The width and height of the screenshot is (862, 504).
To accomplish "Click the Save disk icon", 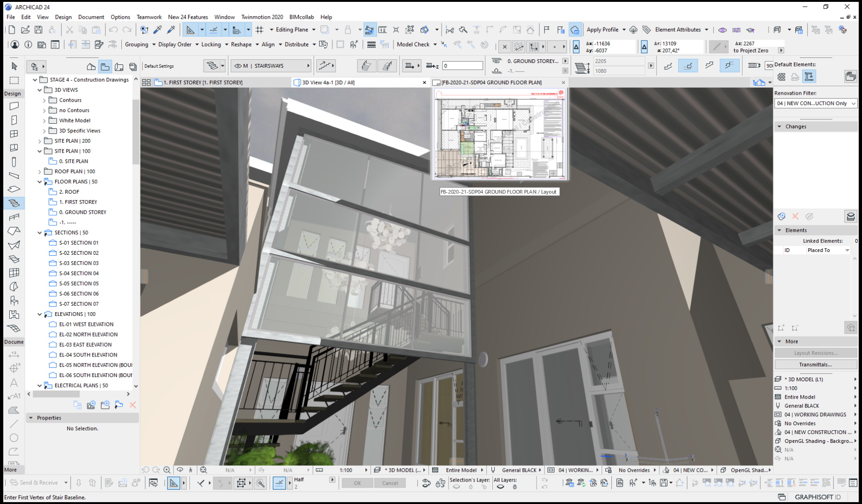I will [39, 30].
